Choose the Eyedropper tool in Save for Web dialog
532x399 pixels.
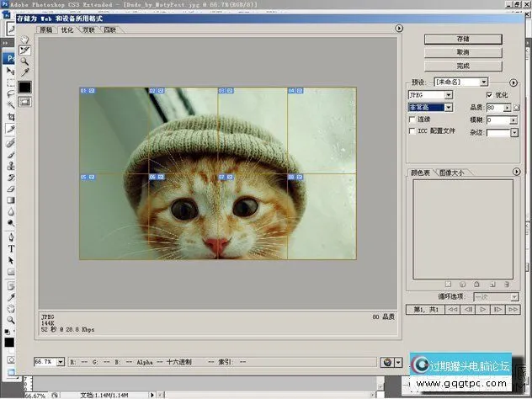coord(24,72)
